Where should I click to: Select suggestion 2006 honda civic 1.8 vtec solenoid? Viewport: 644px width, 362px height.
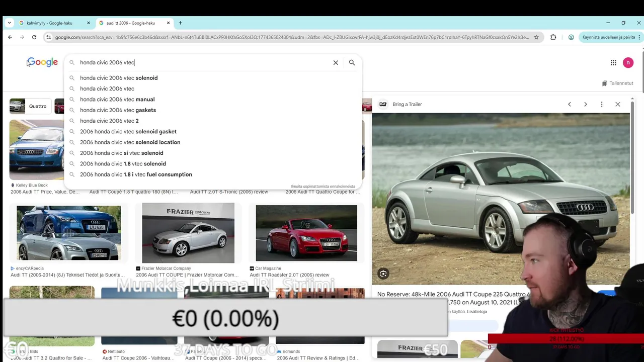coord(213,164)
